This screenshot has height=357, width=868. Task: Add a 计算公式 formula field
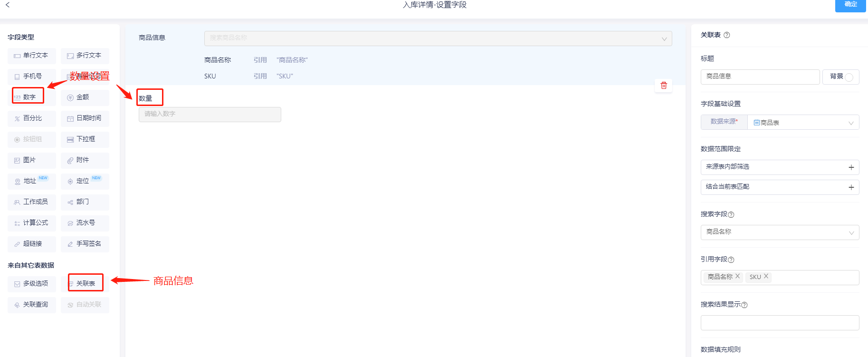point(32,223)
